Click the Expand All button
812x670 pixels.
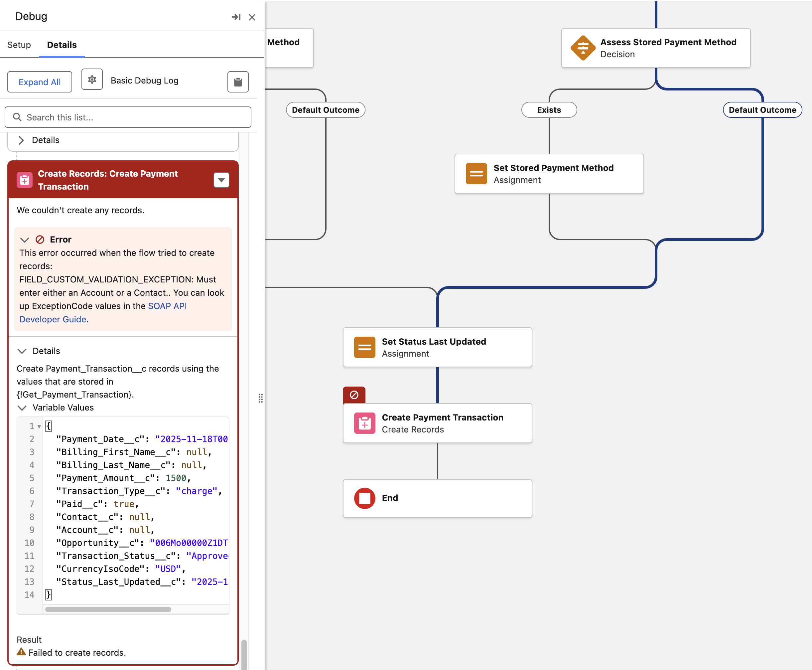point(39,82)
